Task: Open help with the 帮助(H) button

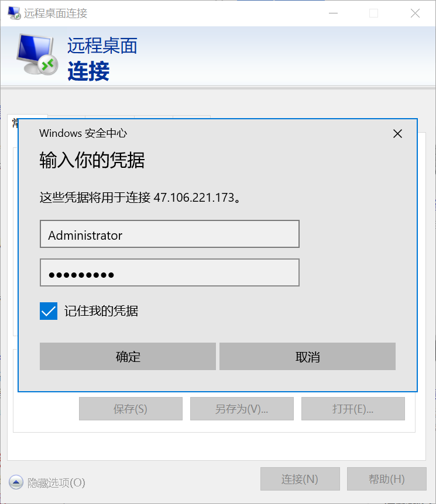Action: 387,479
